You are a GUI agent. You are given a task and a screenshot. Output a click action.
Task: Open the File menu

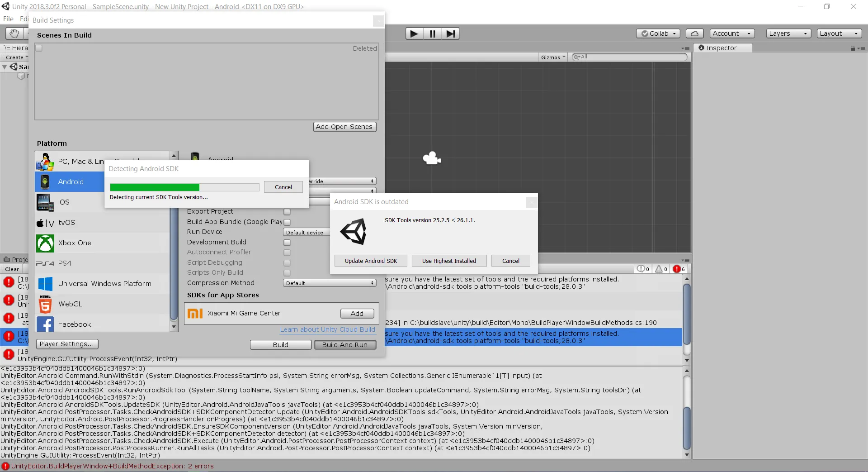coord(8,19)
